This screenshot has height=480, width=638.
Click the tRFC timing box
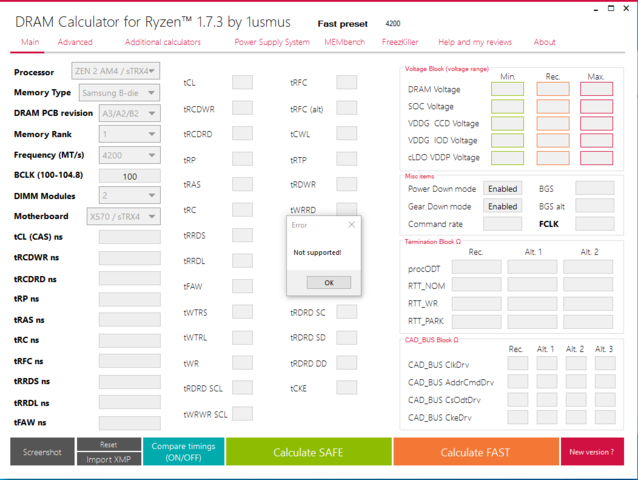coord(347,82)
